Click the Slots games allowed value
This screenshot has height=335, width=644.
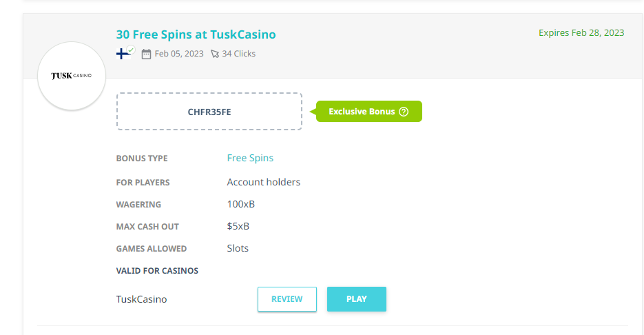[238, 248]
